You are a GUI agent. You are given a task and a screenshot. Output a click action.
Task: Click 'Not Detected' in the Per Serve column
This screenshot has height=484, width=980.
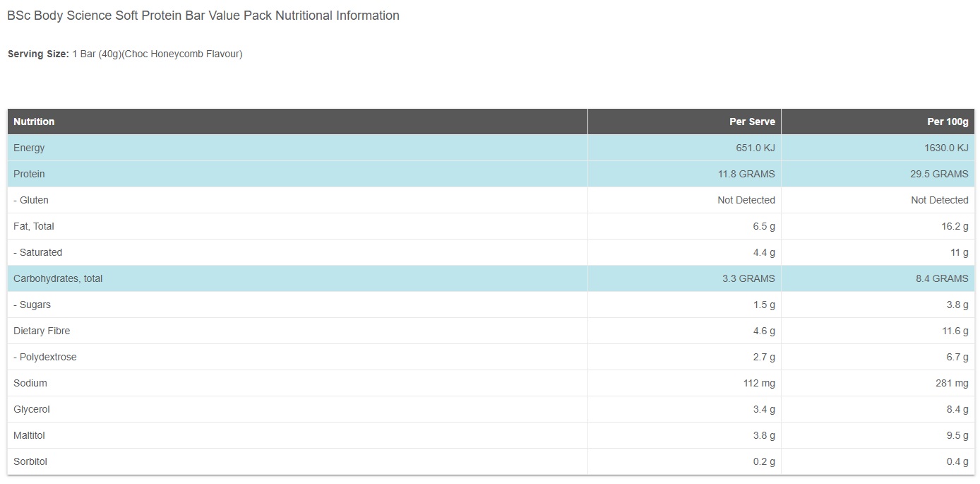pos(746,200)
